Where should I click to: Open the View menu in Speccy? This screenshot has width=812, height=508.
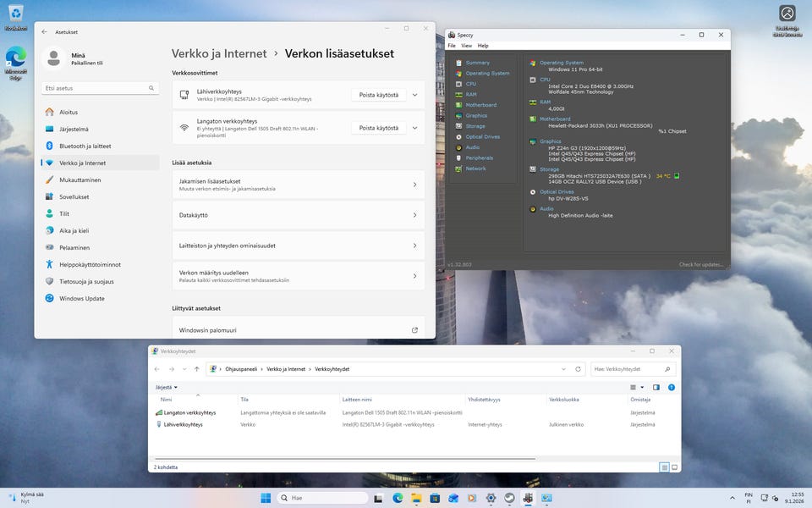[467, 46]
